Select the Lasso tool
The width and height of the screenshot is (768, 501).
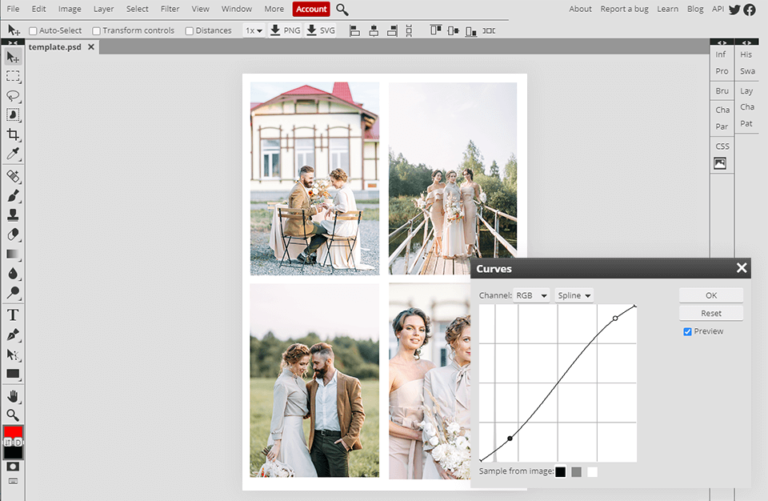pyautogui.click(x=13, y=96)
